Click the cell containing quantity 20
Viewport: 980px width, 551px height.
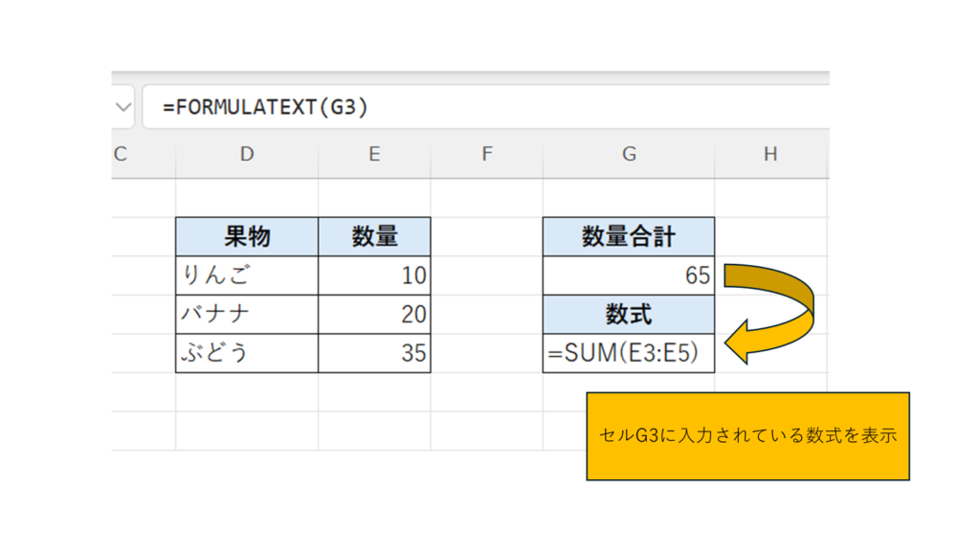pos(374,315)
